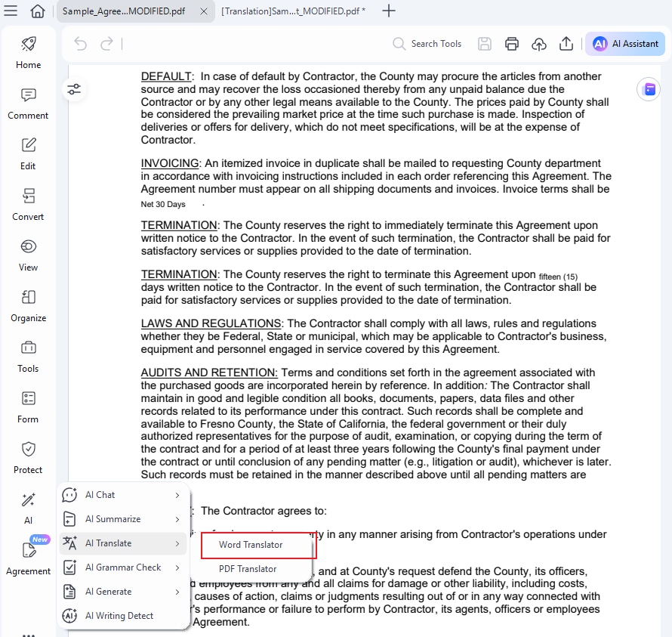Select the Sample_Agree...MODIFIED.pdf tab
This screenshot has width=672, height=637.
click(x=124, y=11)
